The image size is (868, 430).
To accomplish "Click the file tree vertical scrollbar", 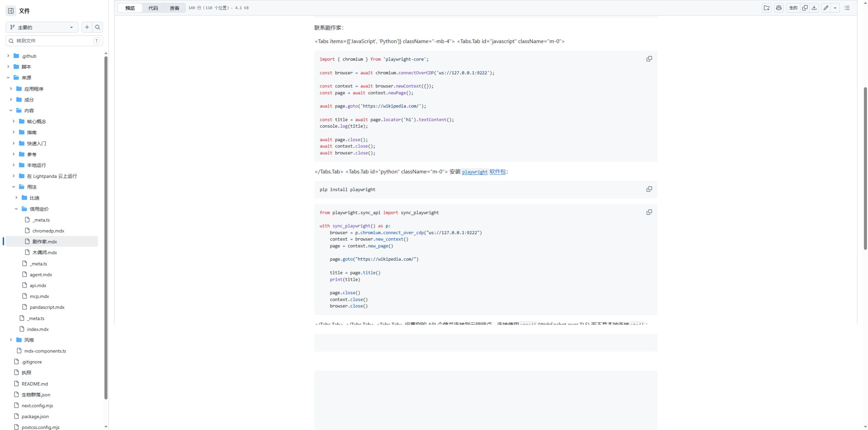I will (106, 227).
